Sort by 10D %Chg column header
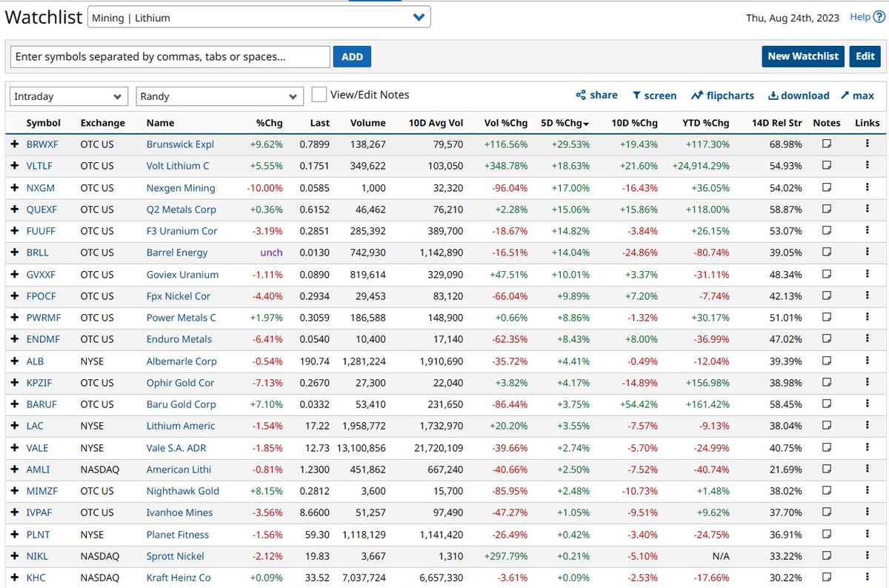 click(635, 123)
